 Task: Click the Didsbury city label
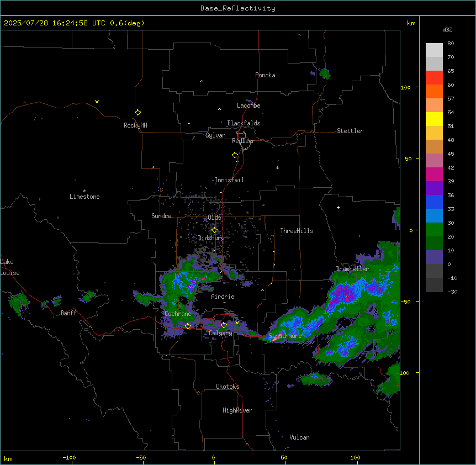pyautogui.click(x=211, y=238)
